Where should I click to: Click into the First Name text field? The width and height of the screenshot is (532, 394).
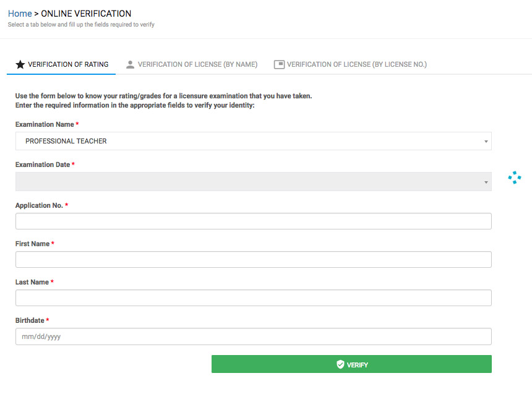point(254,260)
